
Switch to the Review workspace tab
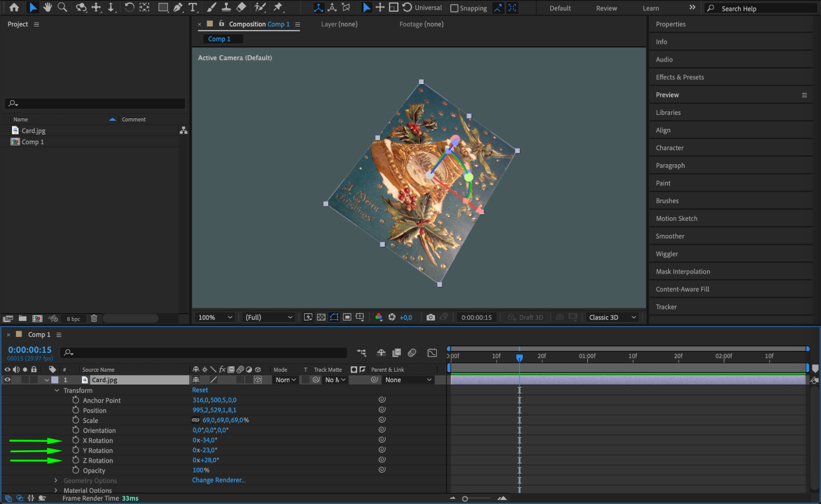coord(606,8)
